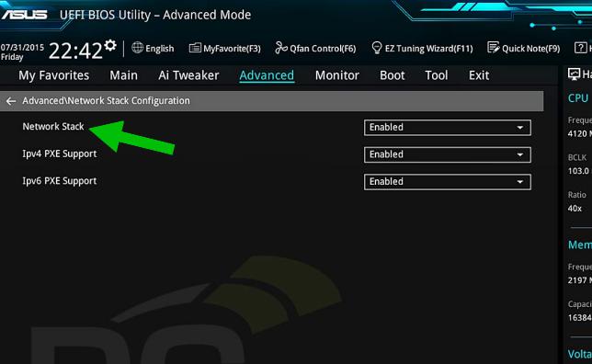
Task: Select the Advanced tab
Action: click(x=267, y=75)
